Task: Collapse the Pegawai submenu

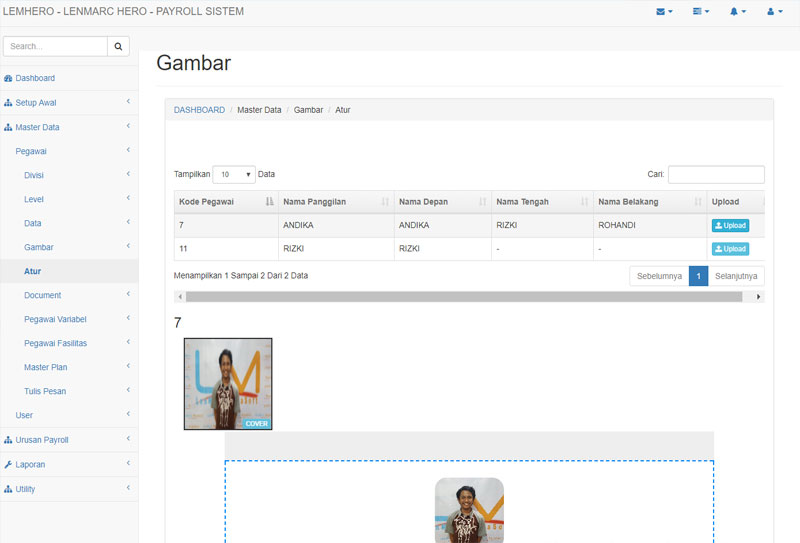Action: [128, 150]
